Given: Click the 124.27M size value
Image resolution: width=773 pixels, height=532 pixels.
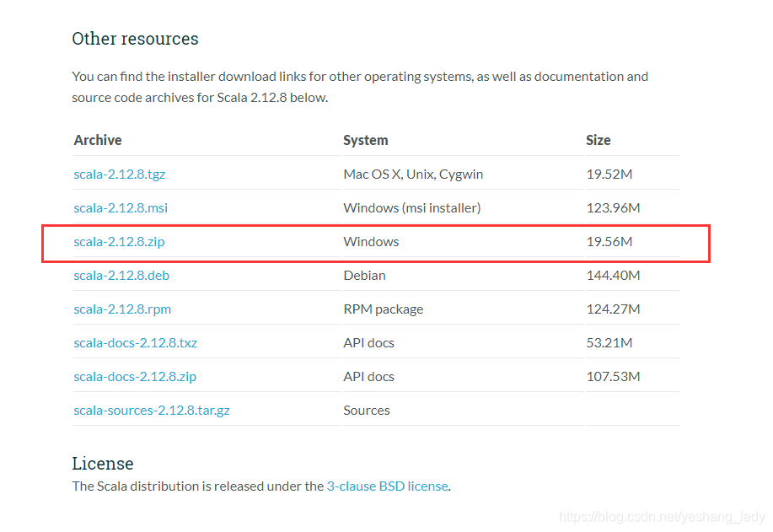Looking at the screenshot, I should point(614,309).
